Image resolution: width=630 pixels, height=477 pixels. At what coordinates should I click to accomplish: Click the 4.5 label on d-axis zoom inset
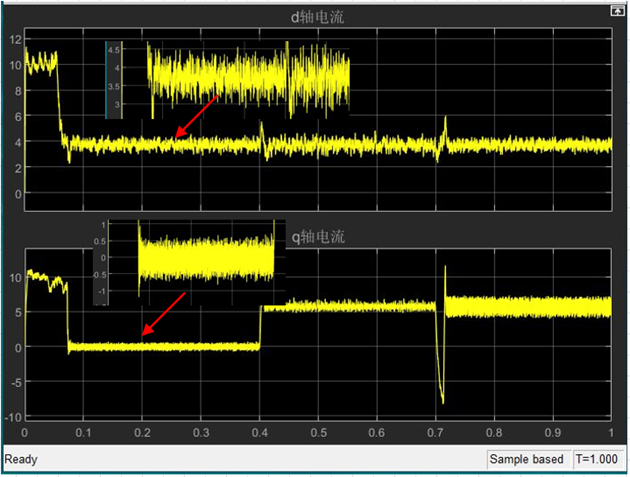click(x=114, y=50)
